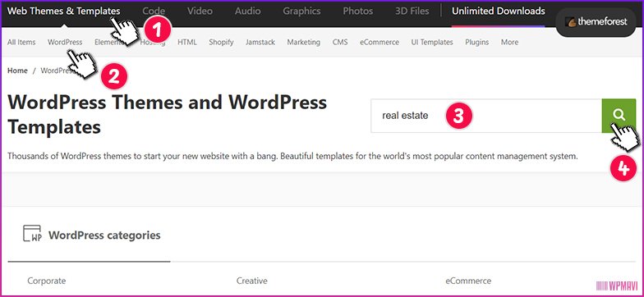Focus the search field containing real estate

pos(486,116)
